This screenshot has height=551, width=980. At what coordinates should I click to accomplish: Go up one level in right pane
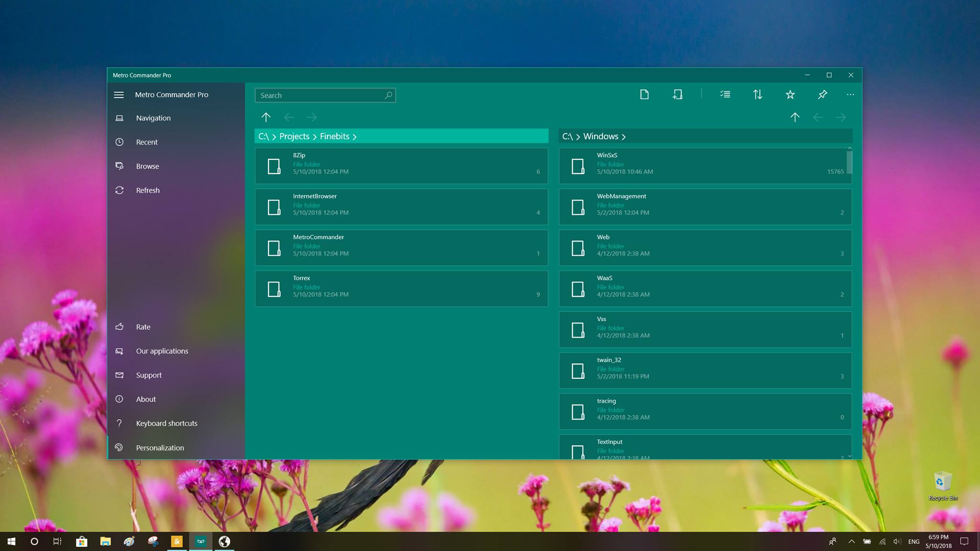(795, 117)
